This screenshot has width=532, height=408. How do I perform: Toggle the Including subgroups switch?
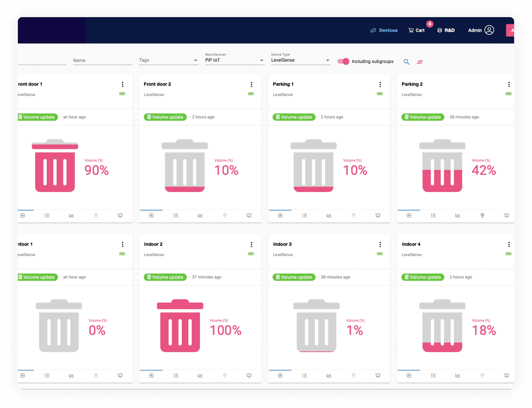point(343,61)
